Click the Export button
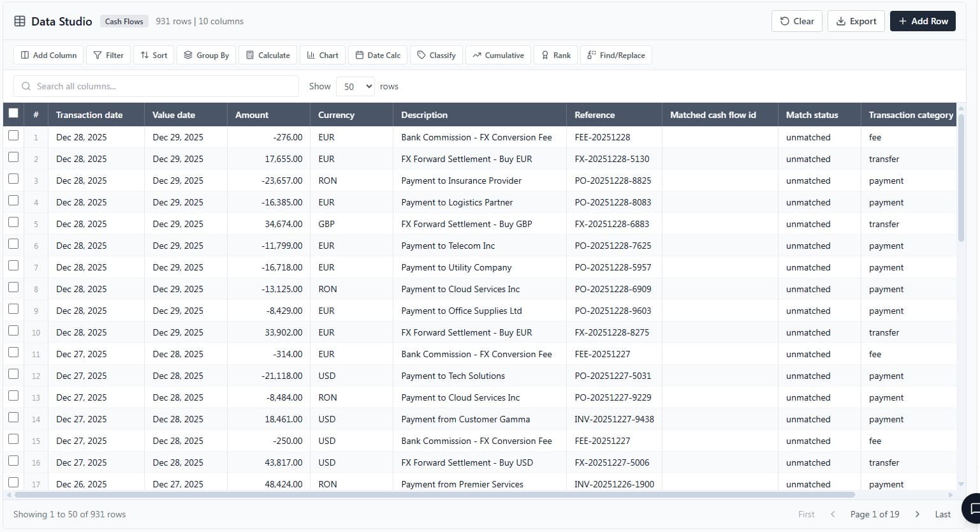The height and width of the screenshot is (532, 980). point(856,20)
